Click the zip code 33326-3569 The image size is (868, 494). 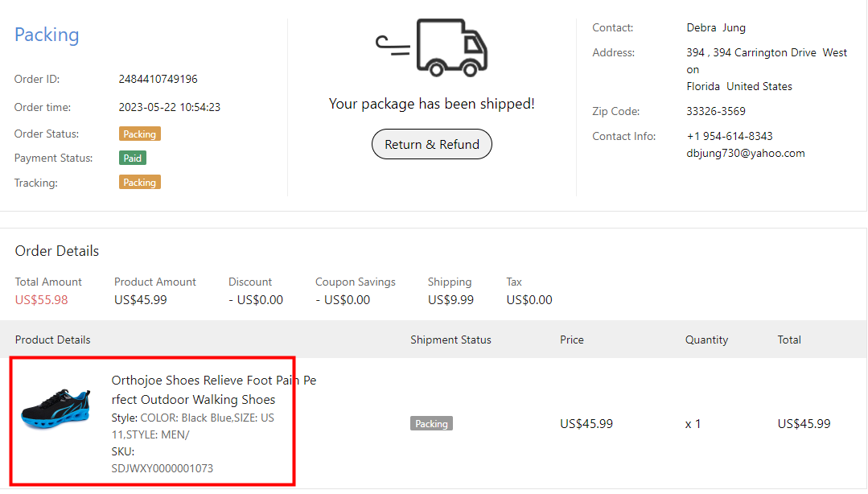pyautogui.click(x=716, y=111)
